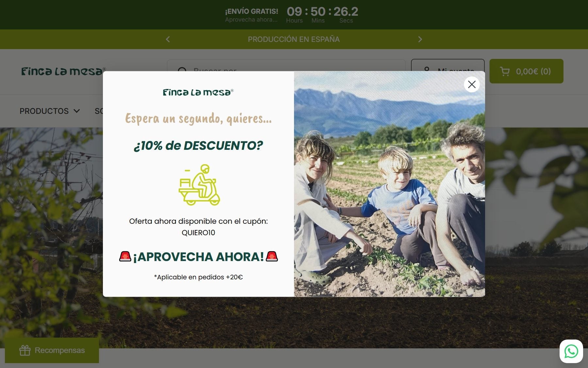Click the right siren emoji icon
The height and width of the screenshot is (368, 588).
pos(272,256)
